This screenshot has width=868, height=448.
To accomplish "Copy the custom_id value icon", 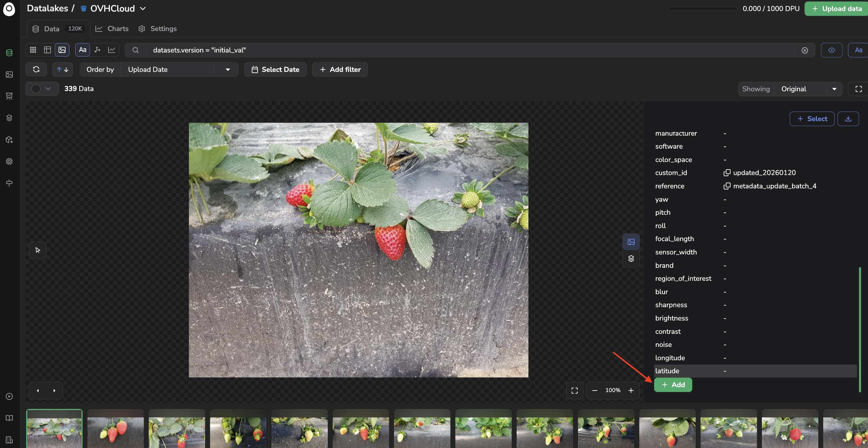I will pyautogui.click(x=727, y=173).
